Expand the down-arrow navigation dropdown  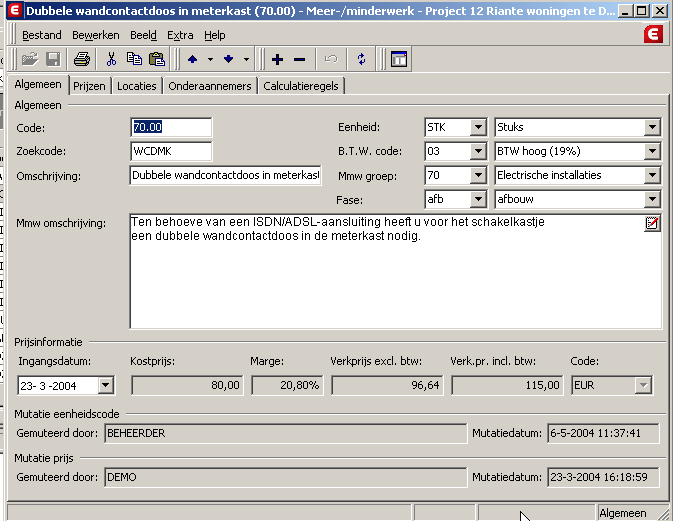click(x=246, y=59)
